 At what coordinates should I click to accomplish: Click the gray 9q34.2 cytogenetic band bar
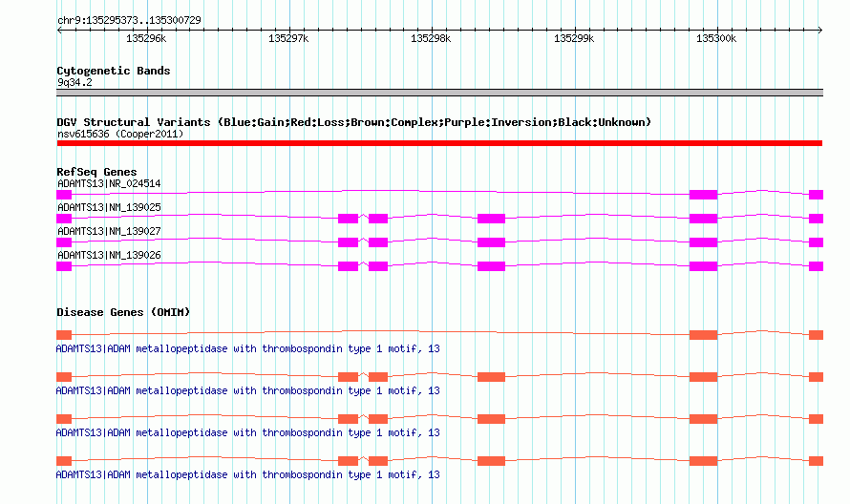(439, 93)
